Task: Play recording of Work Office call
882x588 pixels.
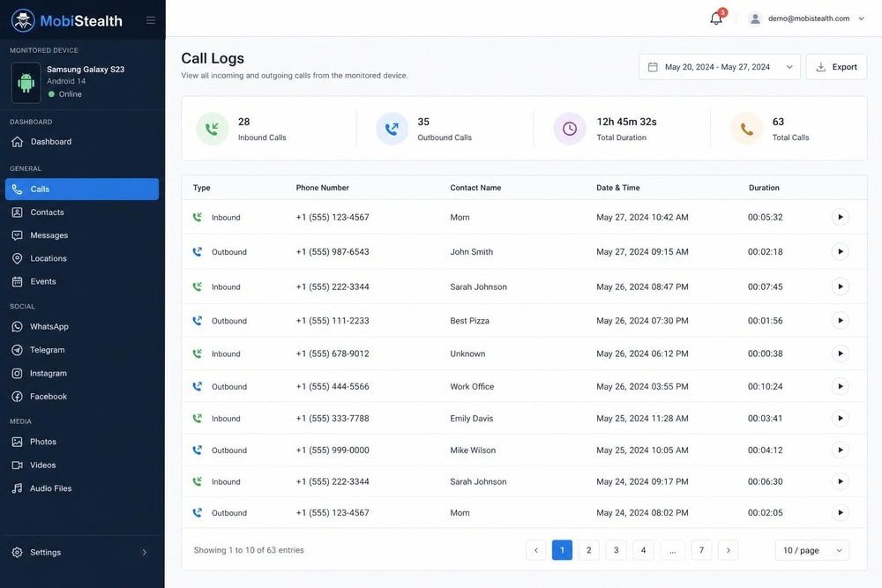Action: 840,386
